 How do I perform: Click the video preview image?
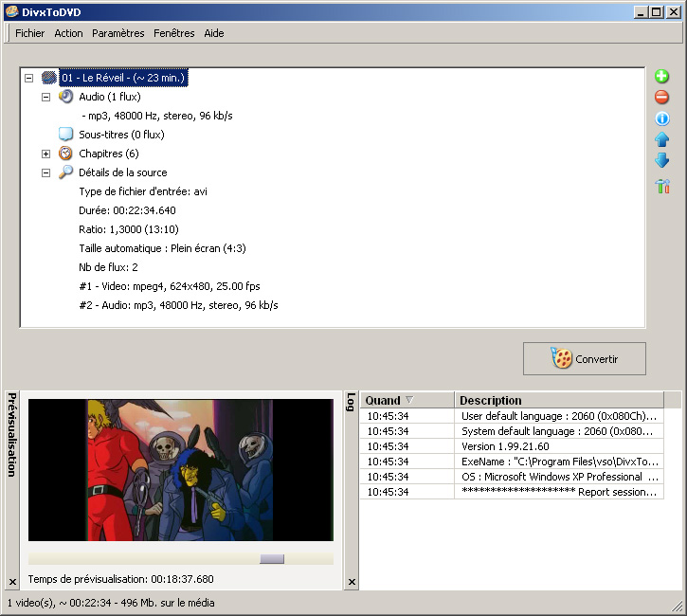180,470
